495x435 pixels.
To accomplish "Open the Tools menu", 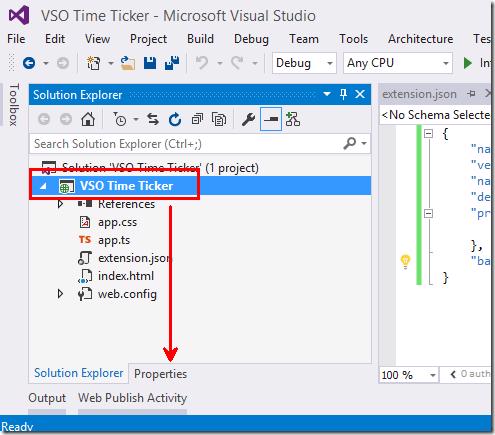I will [x=354, y=39].
